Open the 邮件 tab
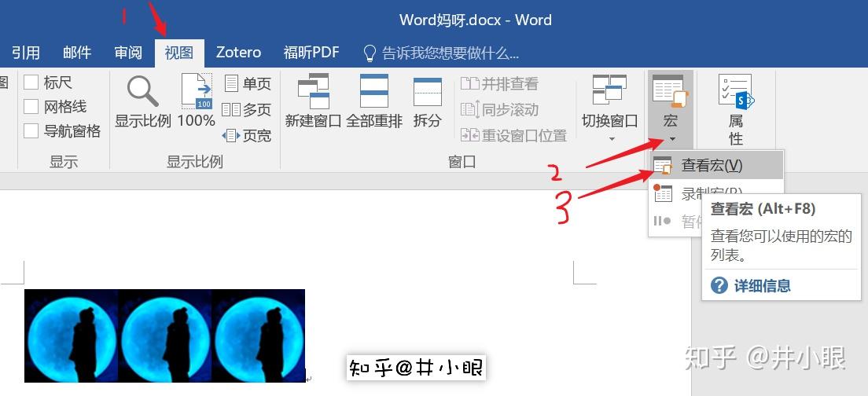Image resolution: width=868 pixels, height=396 pixels. point(77,53)
